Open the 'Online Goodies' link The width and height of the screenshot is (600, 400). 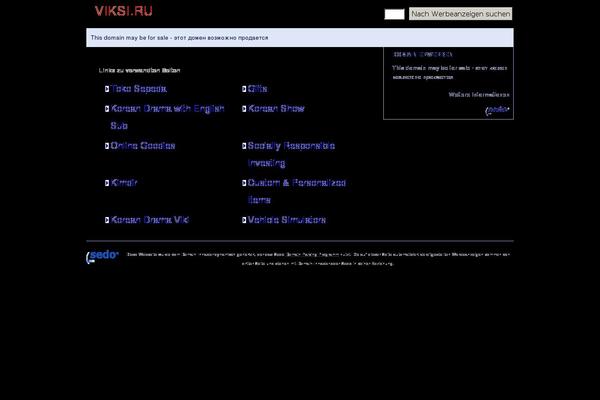click(143, 145)
